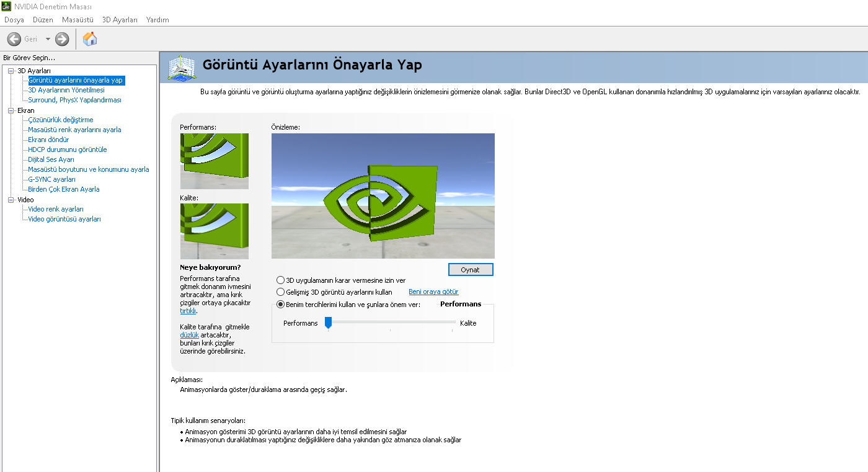868x472 pixels.
Task: Click the Oynat button
Action: click(471, 270)
